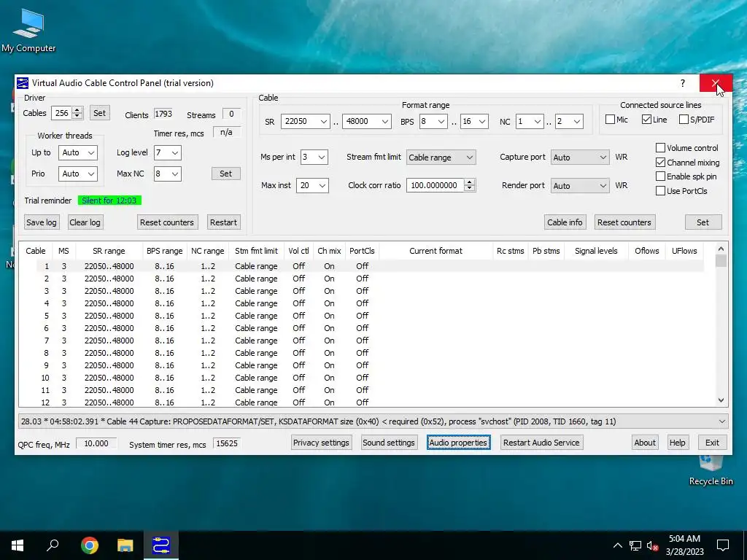Viewport: 747px width, 560px height.
Task: Click the Stm fmt limit column header
Action: pos(256,251)
